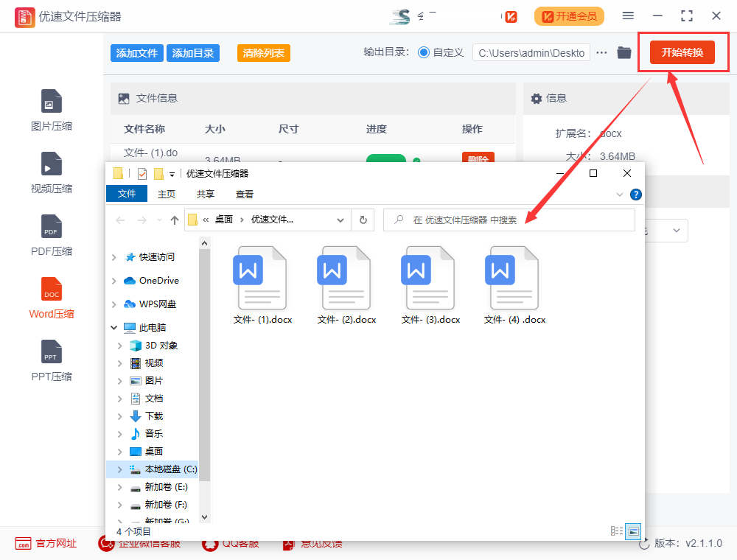
Task: Expand the Explorer ribbon chevron
Action: coord(620,195)
